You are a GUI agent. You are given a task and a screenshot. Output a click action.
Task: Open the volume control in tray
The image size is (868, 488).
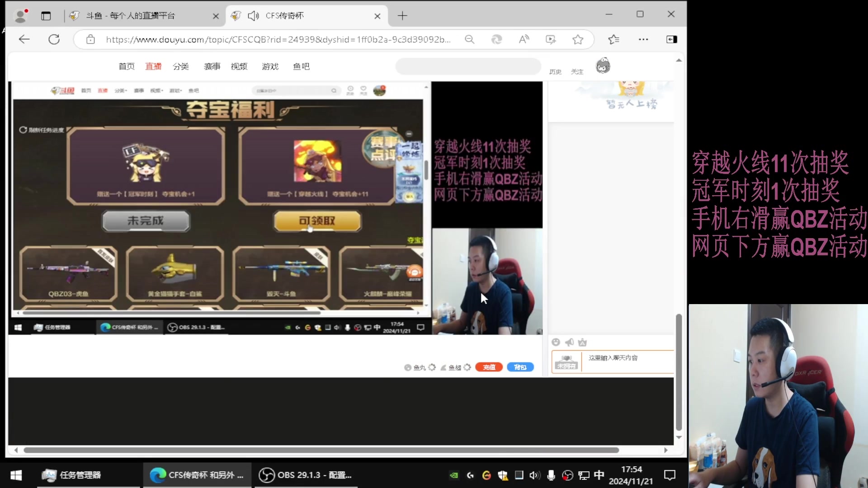click(x=535, y=475)
